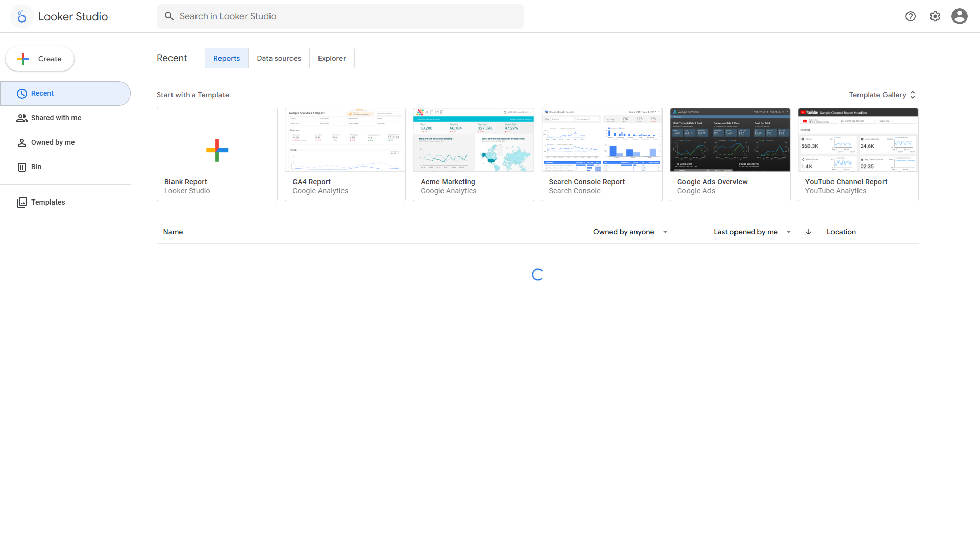Image resolution: width=980 pixels, height=551 pixels.
Task: Open the Templates section icon
Action: pyautogui.click(x=22, y=202)
